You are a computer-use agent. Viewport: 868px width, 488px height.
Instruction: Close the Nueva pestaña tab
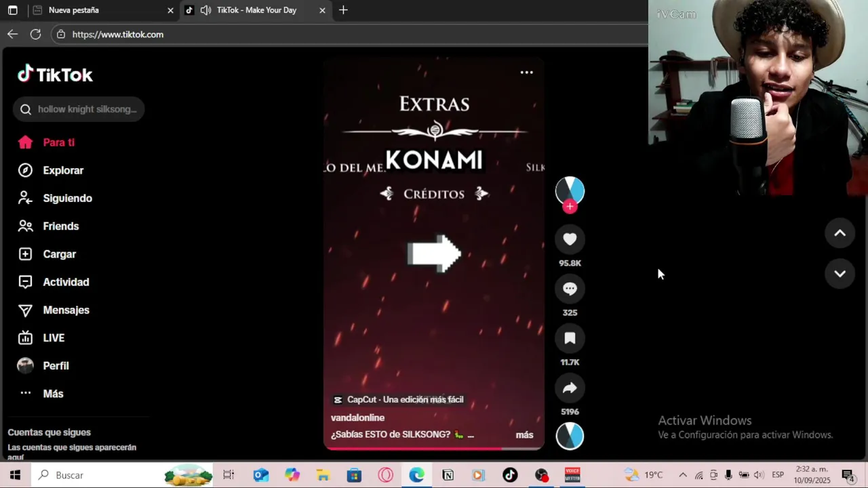(x=170, y=10)
